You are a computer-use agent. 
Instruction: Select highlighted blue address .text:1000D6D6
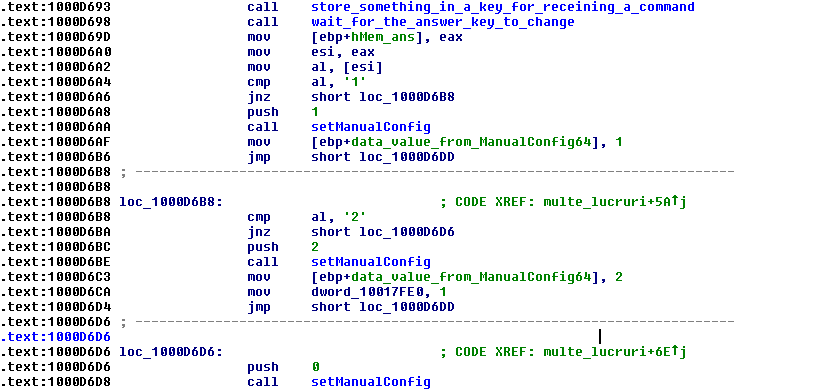click(56, 337)
